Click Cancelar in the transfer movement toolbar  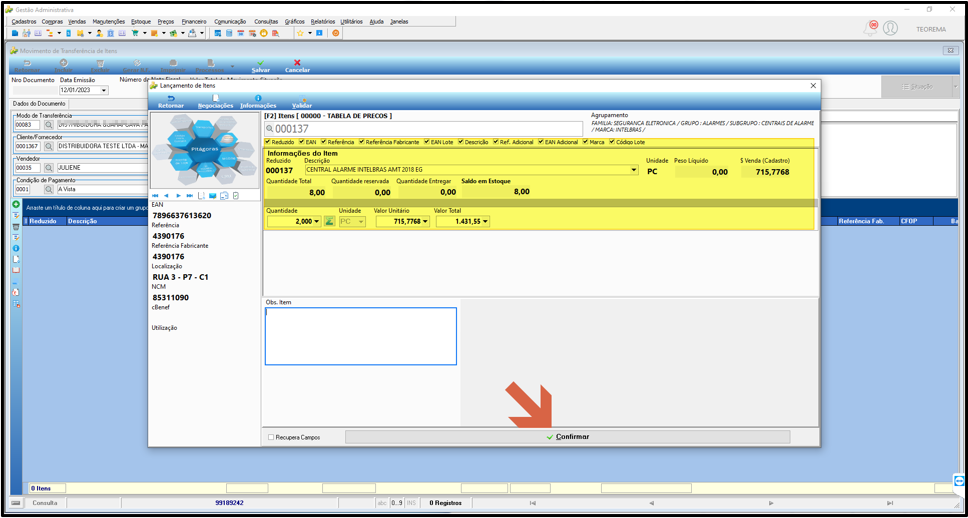coord(298,66)
